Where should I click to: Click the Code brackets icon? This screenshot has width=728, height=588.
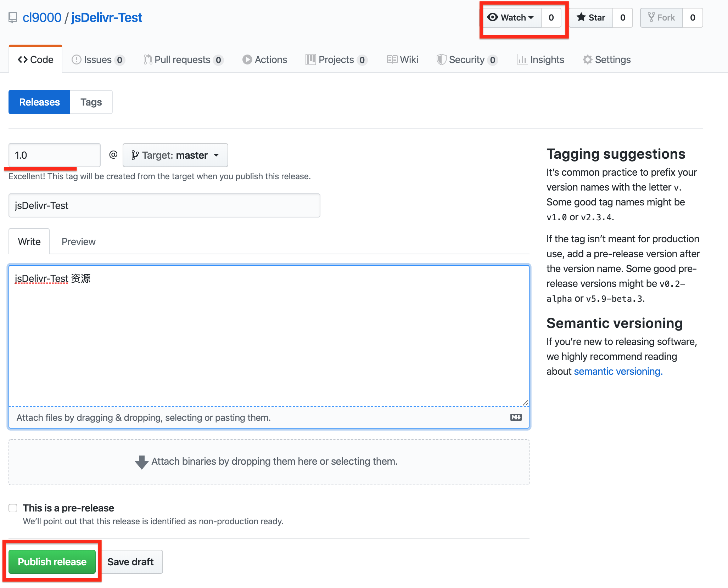pyautogui.click(x=23, y=60)
